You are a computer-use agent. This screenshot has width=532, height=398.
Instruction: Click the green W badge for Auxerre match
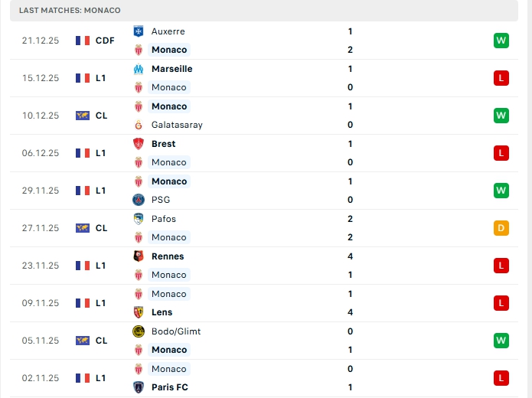pos(501,41)
